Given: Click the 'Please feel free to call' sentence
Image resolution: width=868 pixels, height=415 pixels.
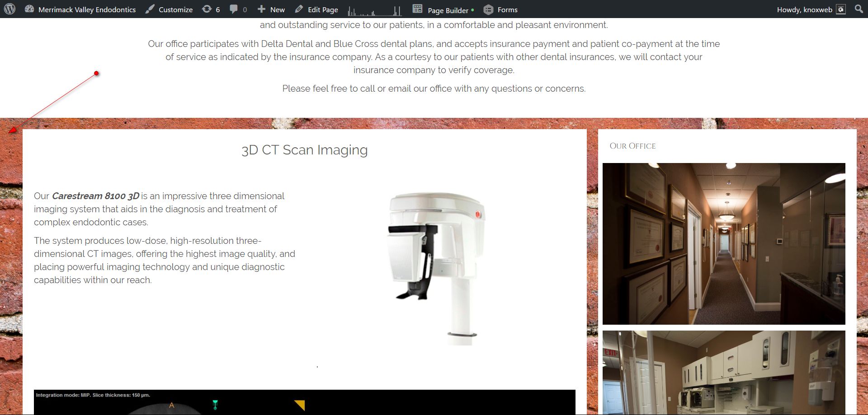Looking at the screenshot, I should pos(434,89).
